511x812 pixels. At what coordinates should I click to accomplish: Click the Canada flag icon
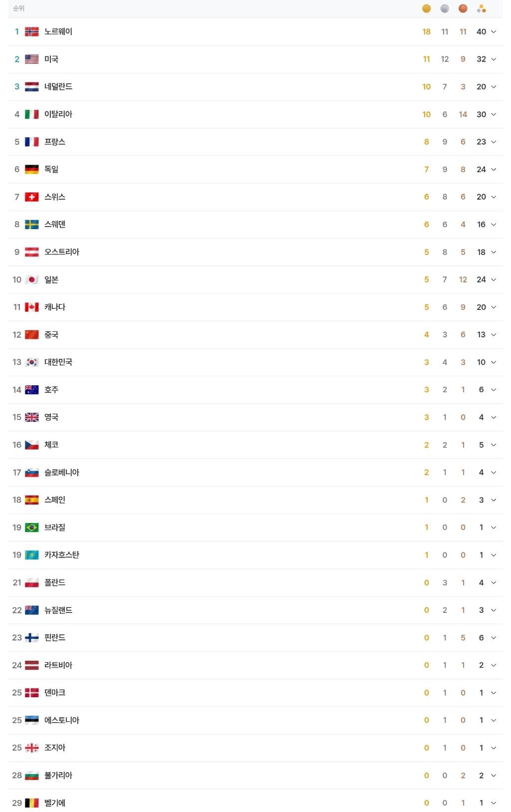(x=31, y=307)
